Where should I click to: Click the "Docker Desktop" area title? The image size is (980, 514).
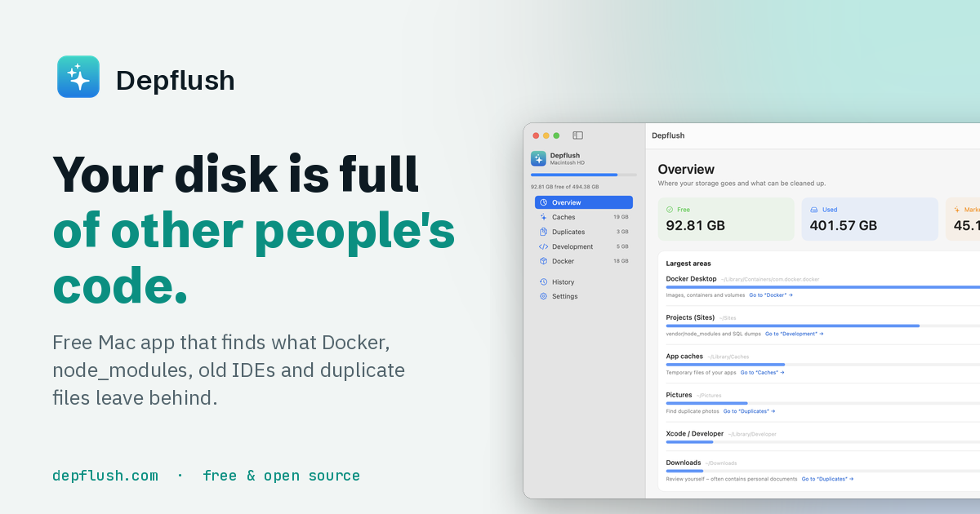692,279
